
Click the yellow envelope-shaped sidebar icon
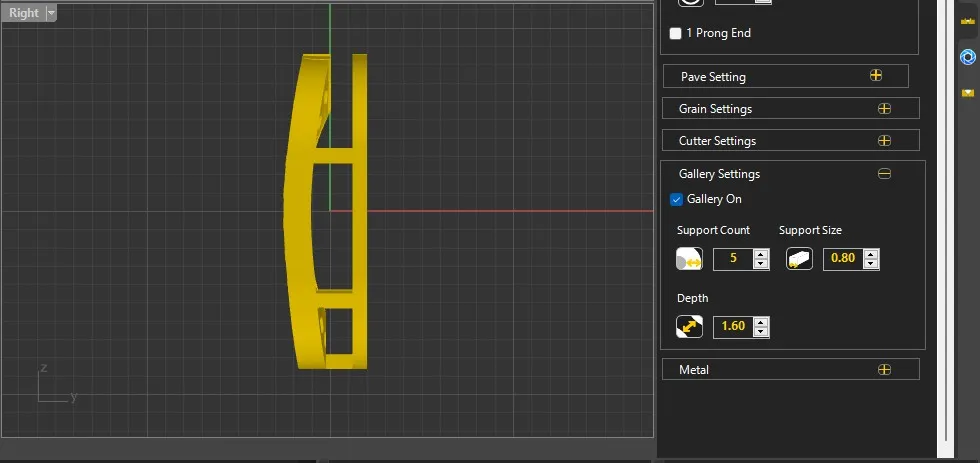pos(967,92)
